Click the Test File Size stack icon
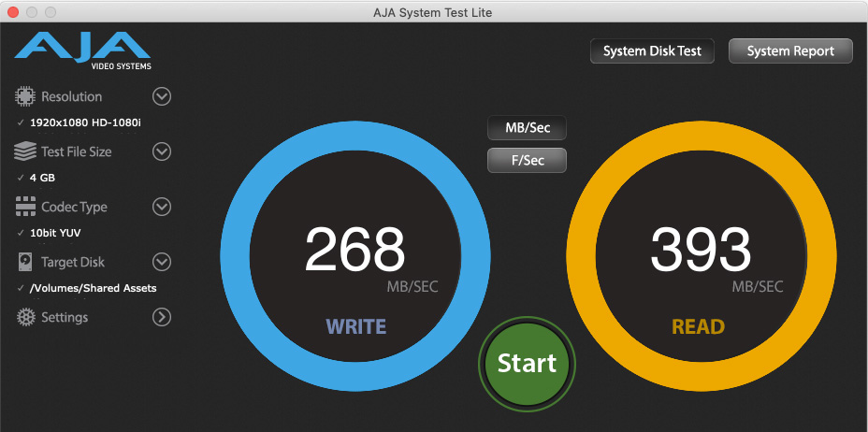Viewport: 868px width, 432px height. tap(25, 151)
